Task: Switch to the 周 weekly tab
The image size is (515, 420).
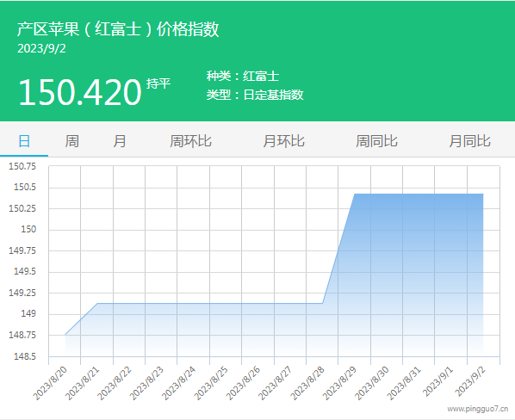Action: [72, 141]
